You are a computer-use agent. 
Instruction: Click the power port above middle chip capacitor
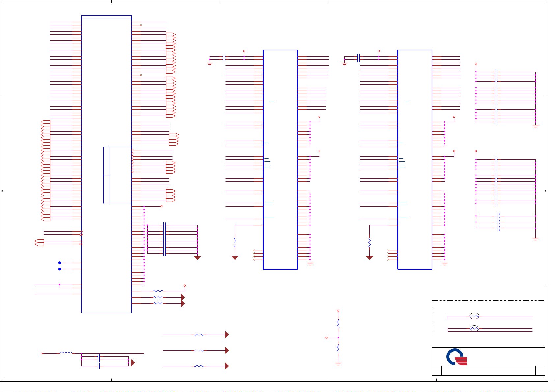244,51
